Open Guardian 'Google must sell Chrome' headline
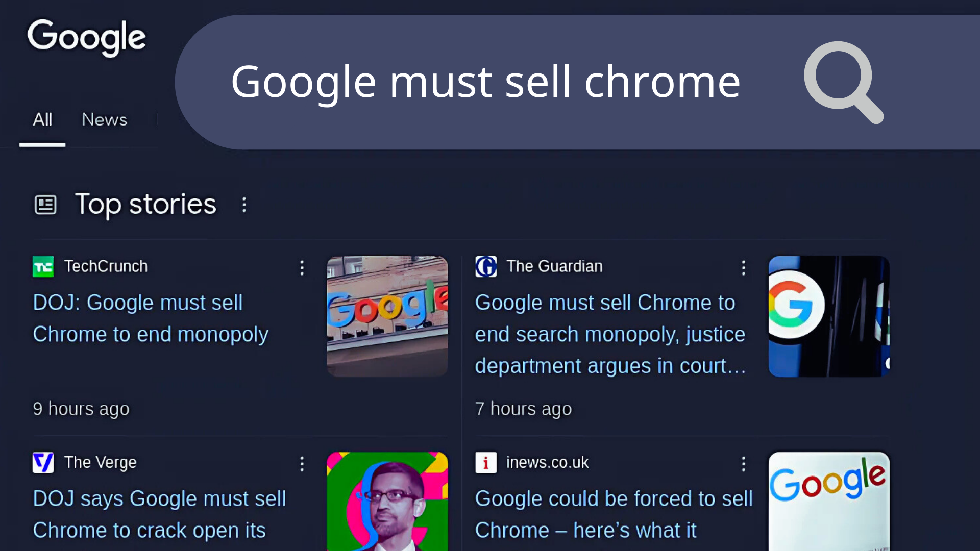Viewport: 980px width, 551px height. tap(610, 334)
